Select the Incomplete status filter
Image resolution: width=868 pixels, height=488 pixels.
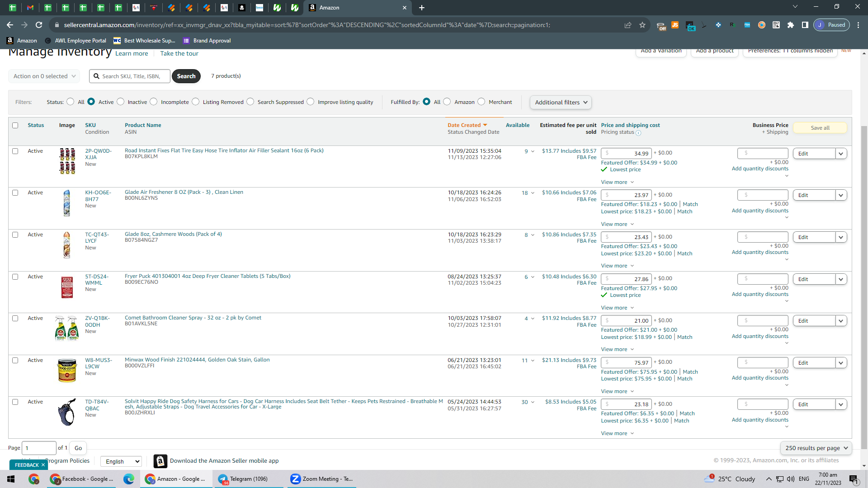[x=154, y=102]
